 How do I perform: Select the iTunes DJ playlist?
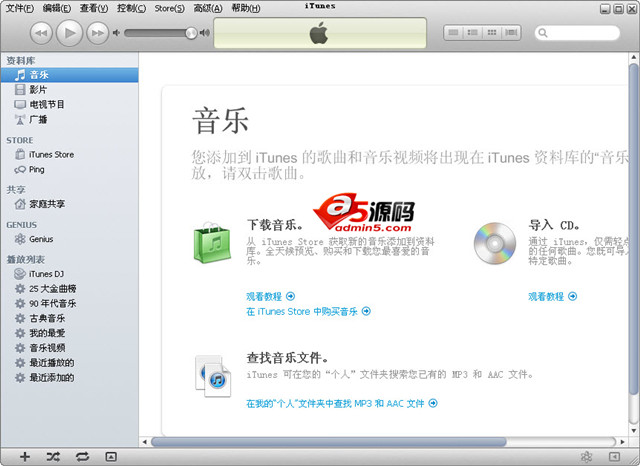69,274
